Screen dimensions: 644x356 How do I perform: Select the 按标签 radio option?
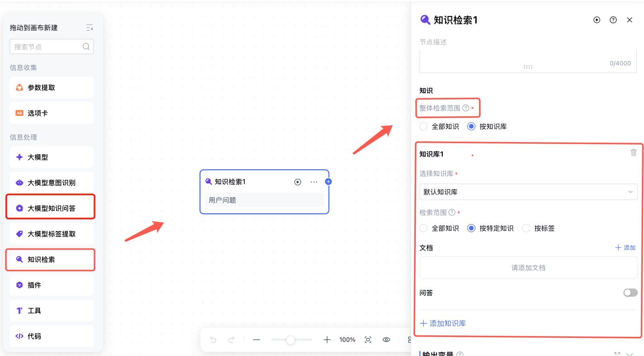526,228
